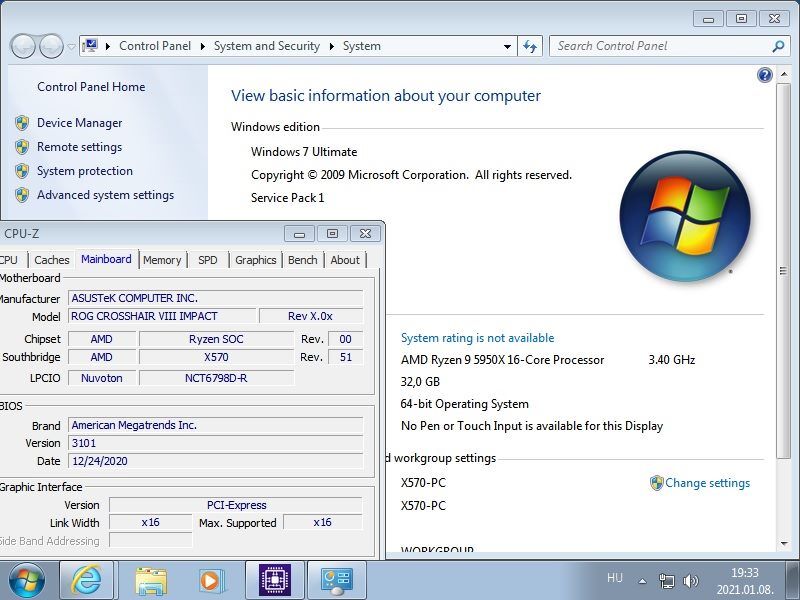This screenshot has height=600, width=800.
Task: Open Device Manager link in sidebar
Action: coord(80,123)
